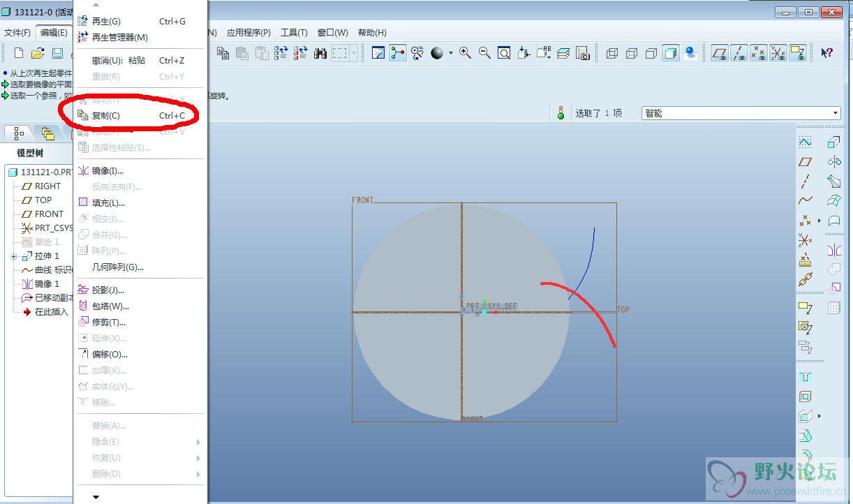The image size is (853, 504).
Task: Toggle the enhanced realism button
Action: click(690, 53)
